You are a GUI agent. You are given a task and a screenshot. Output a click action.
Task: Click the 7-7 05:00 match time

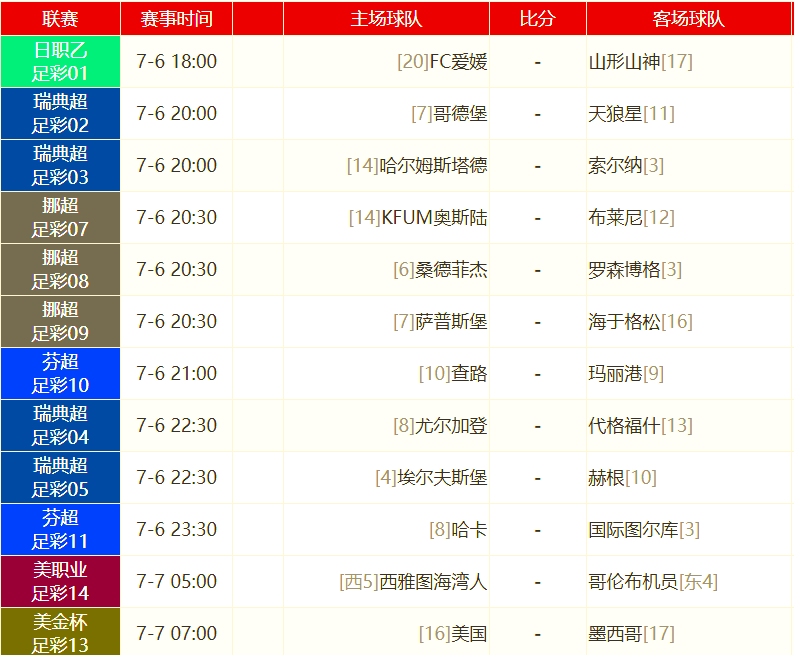click(x=176, y=582)
